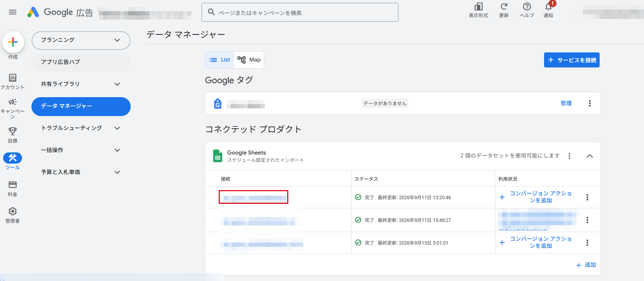The width and height of the screenshot is (644, 281).
Task: Expand トラブルシューティング section
Action: [x=81, y=128]
